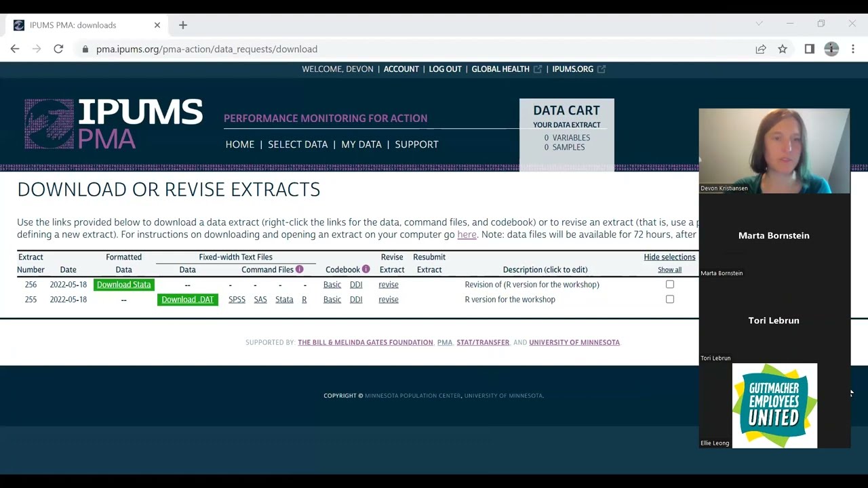868x488 pixels.
Task: Click the IPUMS PMA logo
Action: tap(113, 124)
